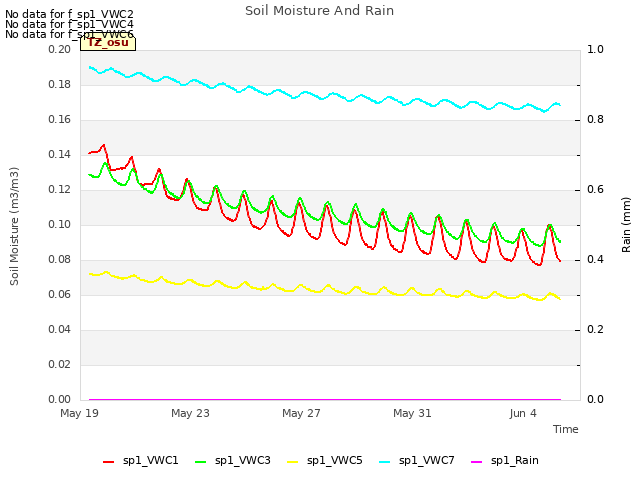Click the 0.10 soil moisture tick label
640x480 pixels.
(x=60, y=224)
